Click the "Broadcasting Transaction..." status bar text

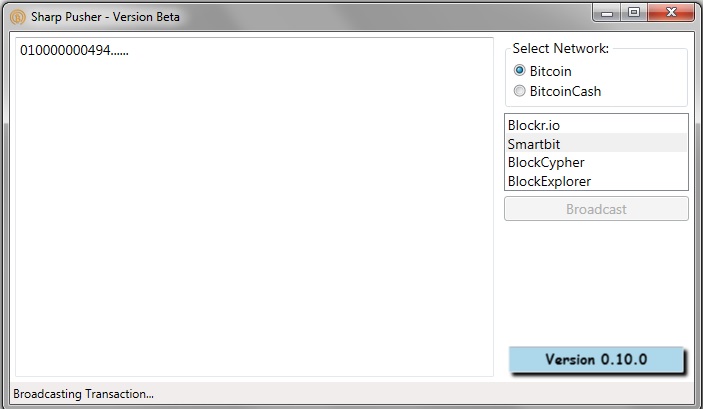[83, 394]
